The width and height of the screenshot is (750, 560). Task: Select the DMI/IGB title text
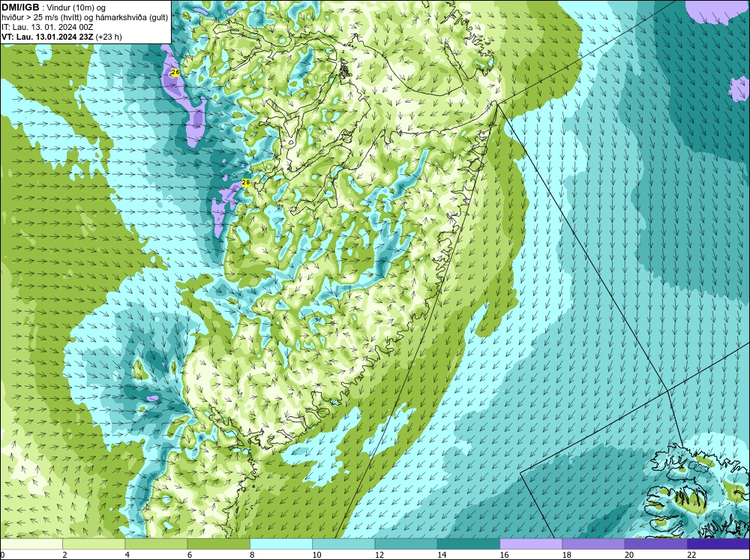coord(20,7)
